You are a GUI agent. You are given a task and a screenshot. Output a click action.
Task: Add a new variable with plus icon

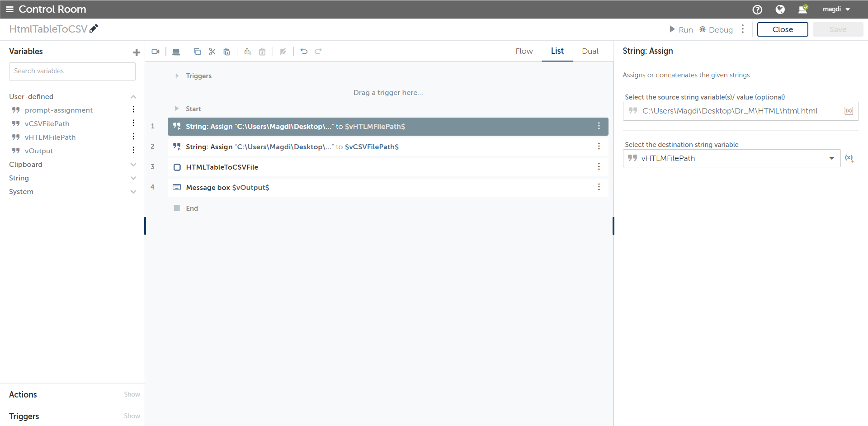(137, 52)
